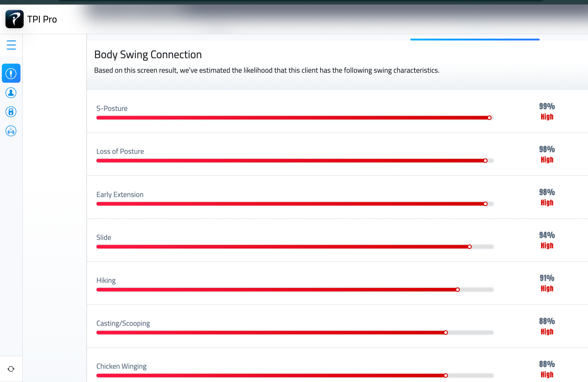Click the sync refresh icon
This screenshot has height=382, width=588.
11,369
